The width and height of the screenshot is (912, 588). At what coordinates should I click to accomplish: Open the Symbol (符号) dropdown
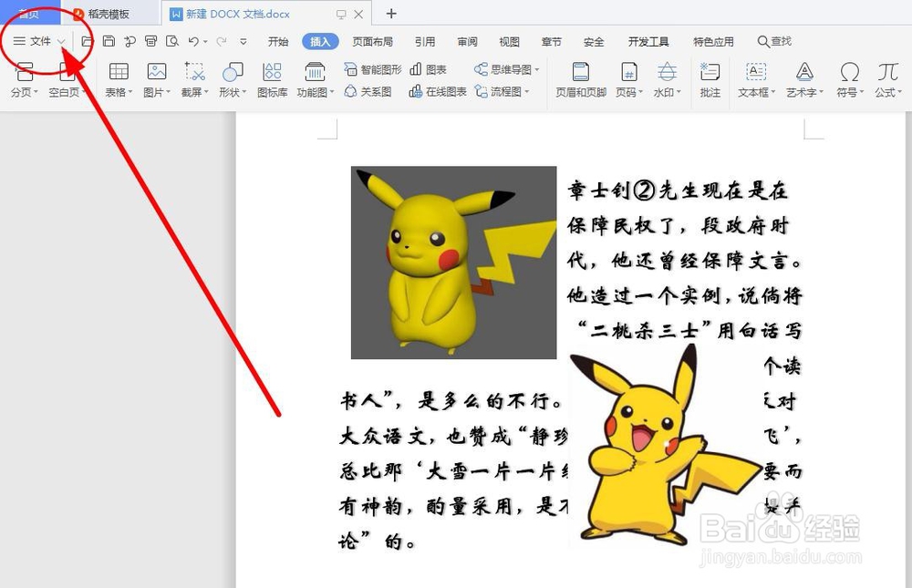tap(849, 77)
